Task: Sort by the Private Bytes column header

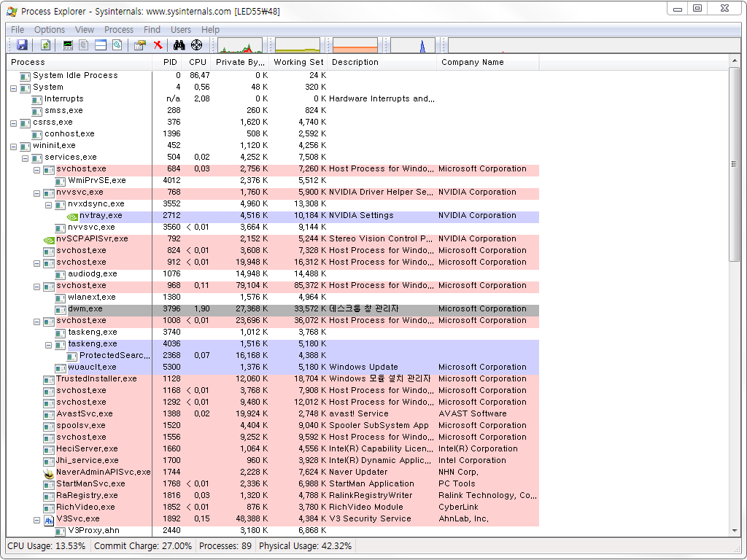Action: 239,63
